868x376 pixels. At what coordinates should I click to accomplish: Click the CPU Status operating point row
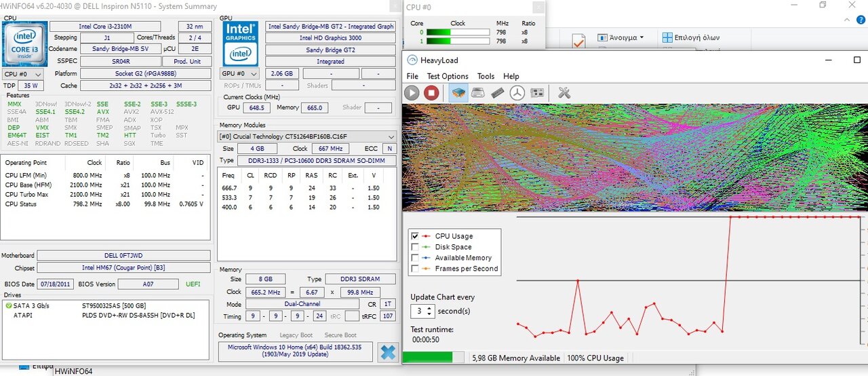pos(105,204)
